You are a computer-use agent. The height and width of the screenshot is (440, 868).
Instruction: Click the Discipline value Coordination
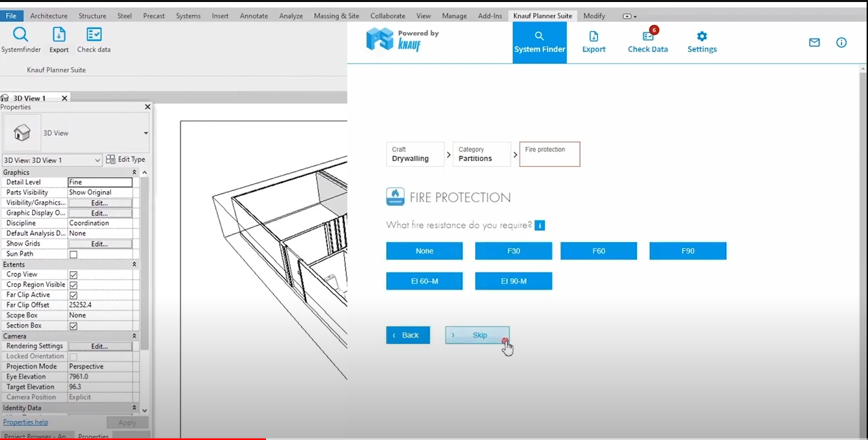pyautogui.click(x=100, y=223)
